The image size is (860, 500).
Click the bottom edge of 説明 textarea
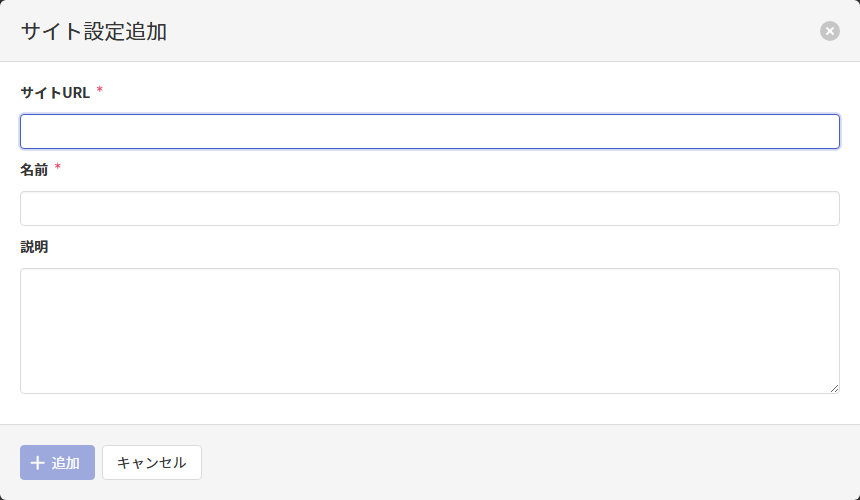(x=430, y=393)
